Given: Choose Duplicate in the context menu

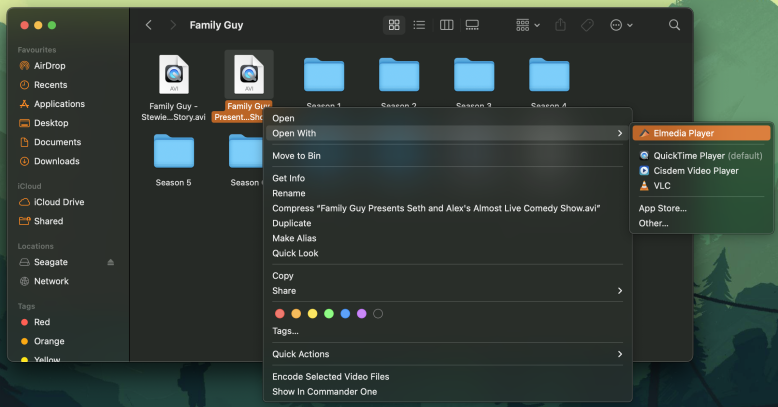Looking at the screenshot, I should [448, 223].
